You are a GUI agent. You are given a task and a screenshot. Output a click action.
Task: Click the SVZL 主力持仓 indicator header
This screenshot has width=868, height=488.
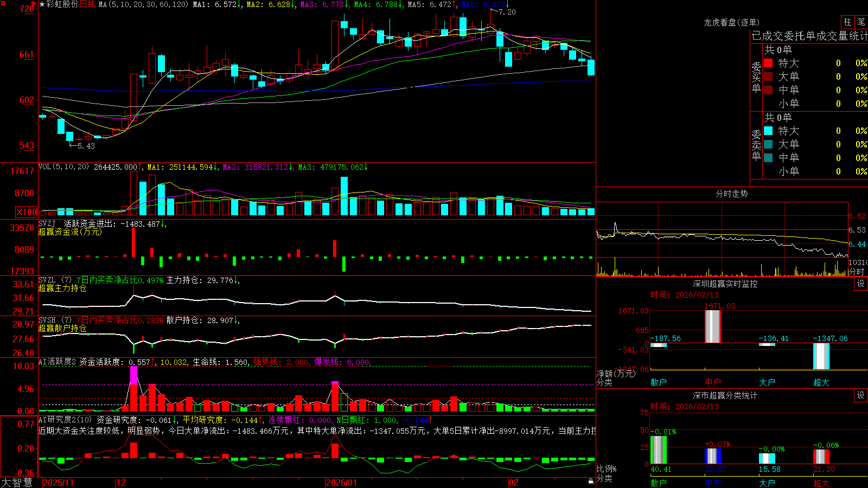point(139,280)
